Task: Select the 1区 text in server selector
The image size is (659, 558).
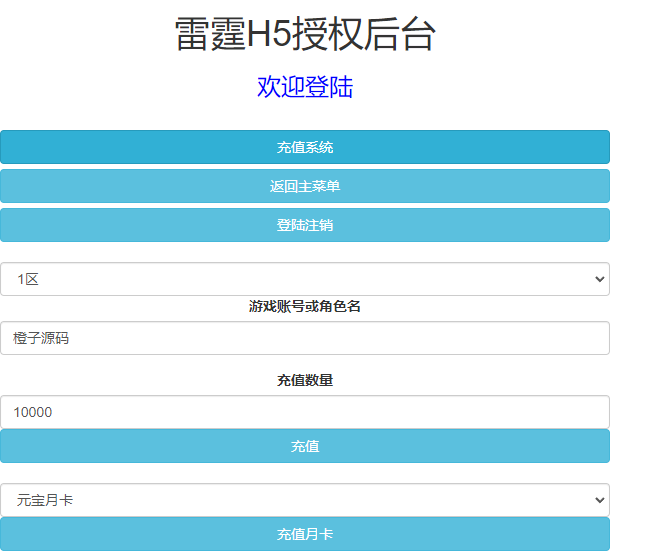Action: [x=27, y=279]
